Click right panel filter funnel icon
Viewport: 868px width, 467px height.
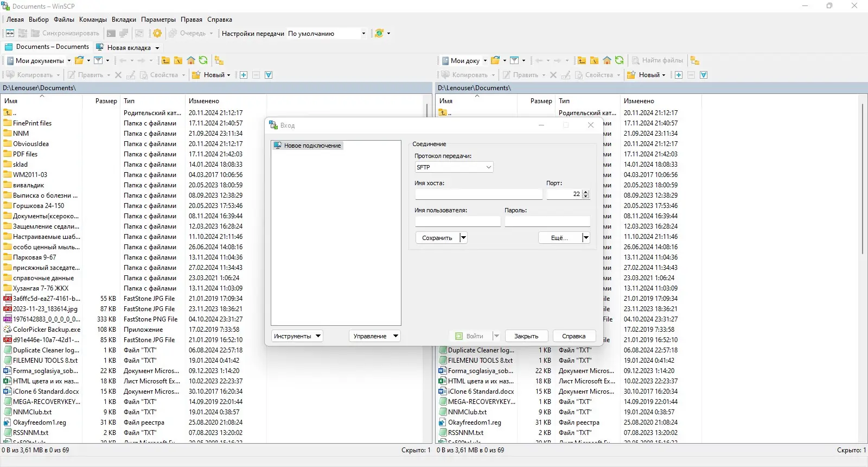point(514,60)
